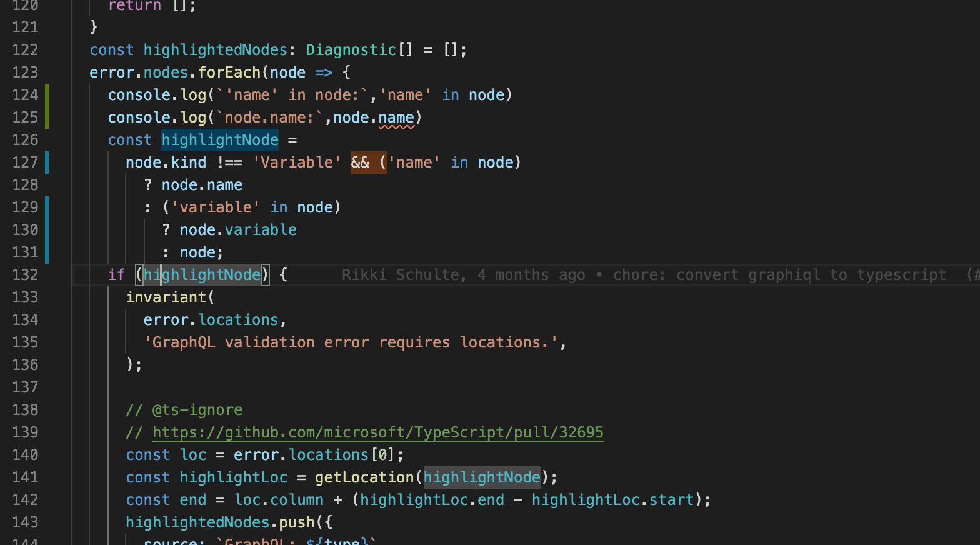Screen dimensions: 980x545
Task: Click line number 139 in the gutter
Action: (x=25, y=432)
